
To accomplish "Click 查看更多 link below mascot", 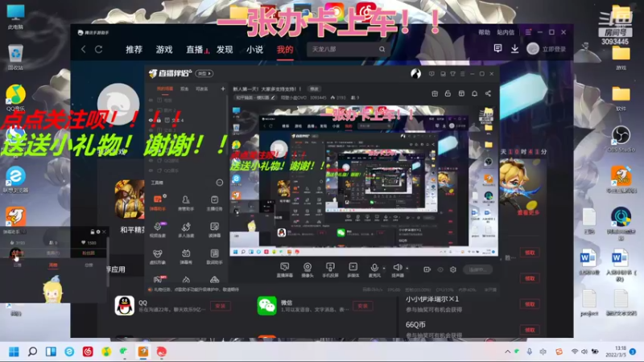I will (x=528, y=212).
